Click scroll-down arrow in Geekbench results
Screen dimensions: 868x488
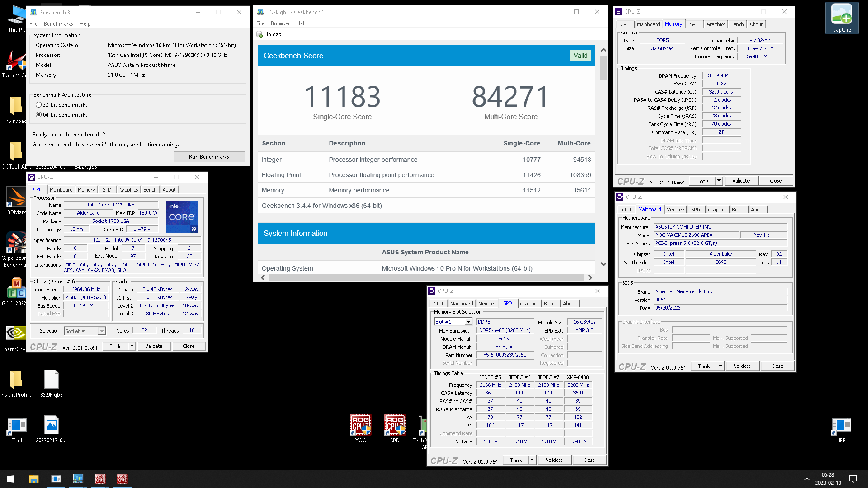[x=604, y=264]
